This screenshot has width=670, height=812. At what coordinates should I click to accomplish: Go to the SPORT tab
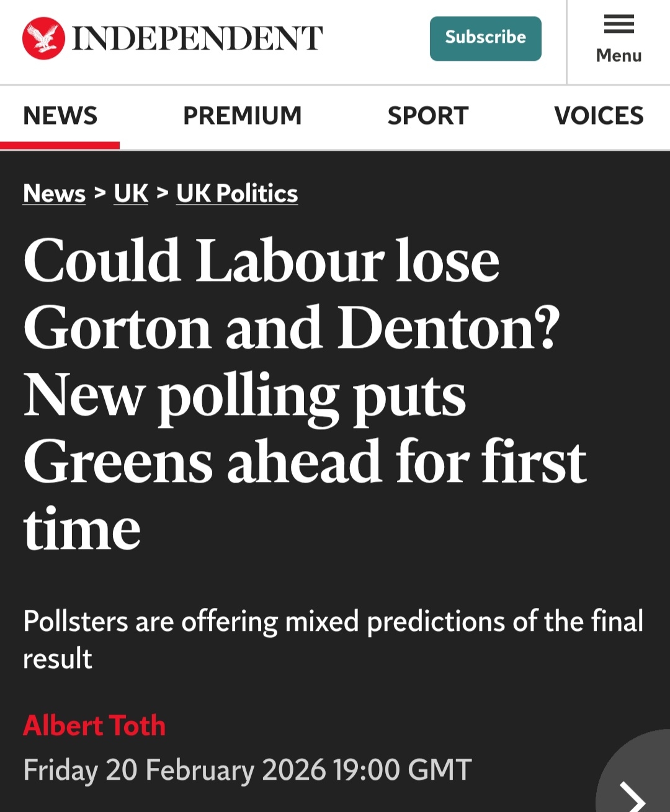pos(427,116)
